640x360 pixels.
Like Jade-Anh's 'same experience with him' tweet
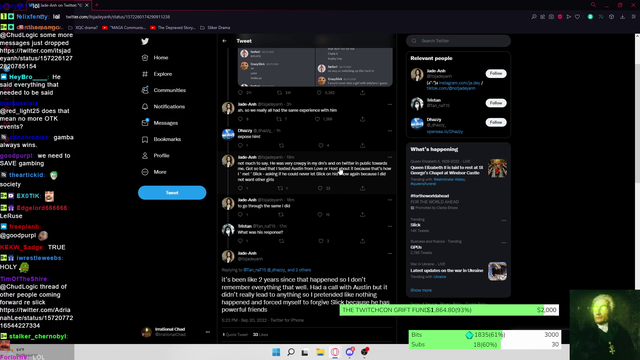pyautogui.click(x=317, y=119)
